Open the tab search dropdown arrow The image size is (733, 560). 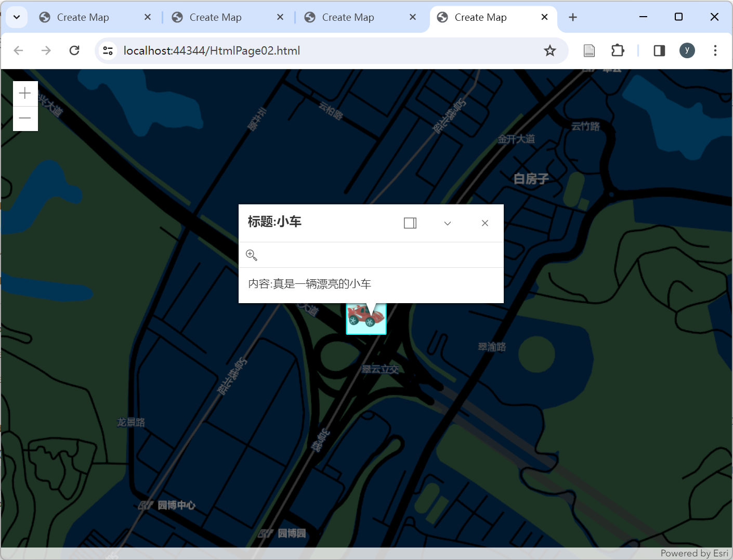pyautogui.click(x=16, y=17)
